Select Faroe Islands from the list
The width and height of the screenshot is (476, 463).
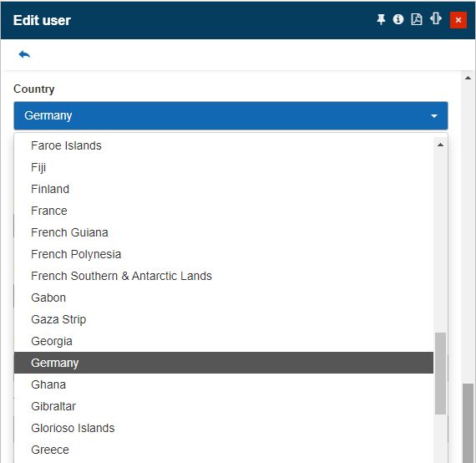224,145
